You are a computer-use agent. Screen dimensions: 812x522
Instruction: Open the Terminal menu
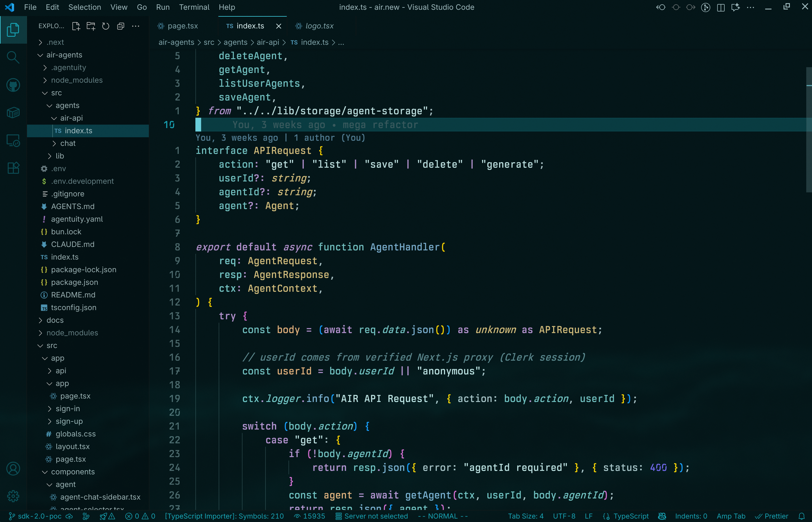tap(194, 7)
